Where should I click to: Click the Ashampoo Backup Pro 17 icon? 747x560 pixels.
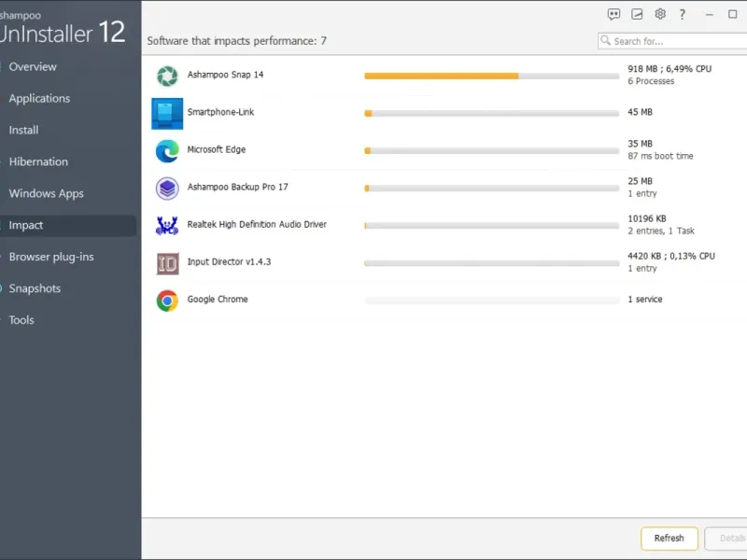click(167, 189)
